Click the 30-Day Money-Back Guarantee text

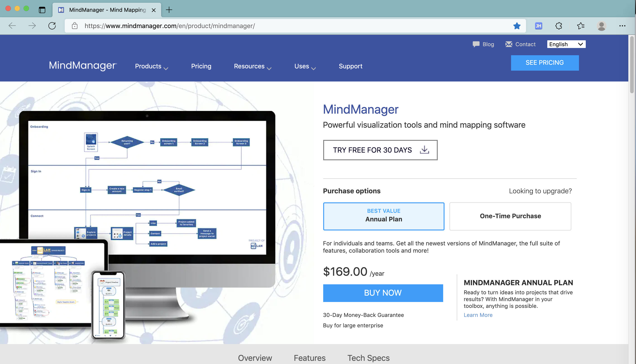click(x=363, y=315)
